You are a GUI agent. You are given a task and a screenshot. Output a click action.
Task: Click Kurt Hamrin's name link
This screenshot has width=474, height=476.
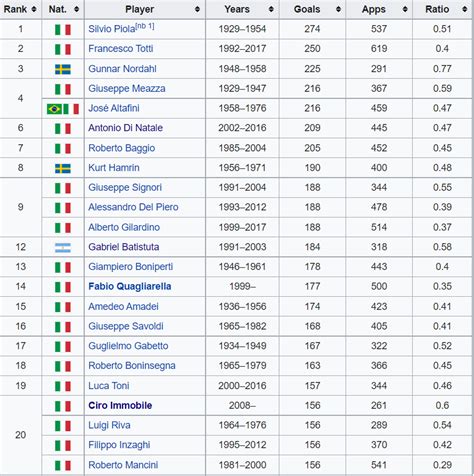point(114,168)
